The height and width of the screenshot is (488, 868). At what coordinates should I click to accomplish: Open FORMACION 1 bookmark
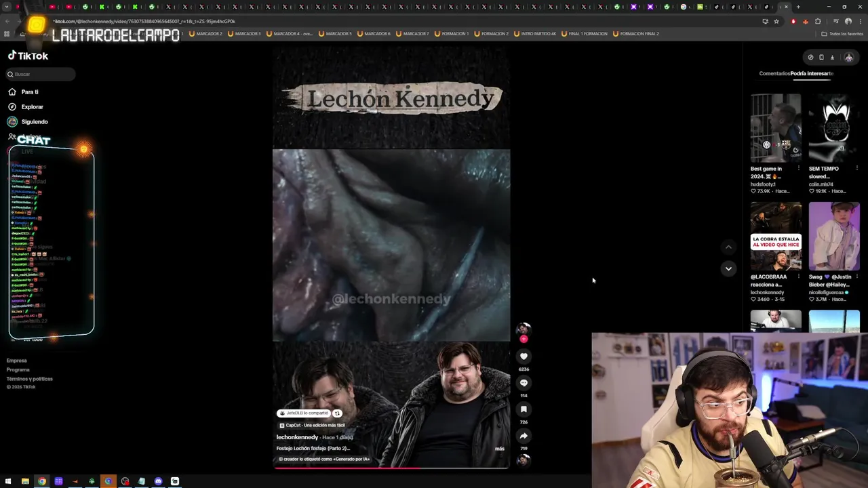coord(452,33)
